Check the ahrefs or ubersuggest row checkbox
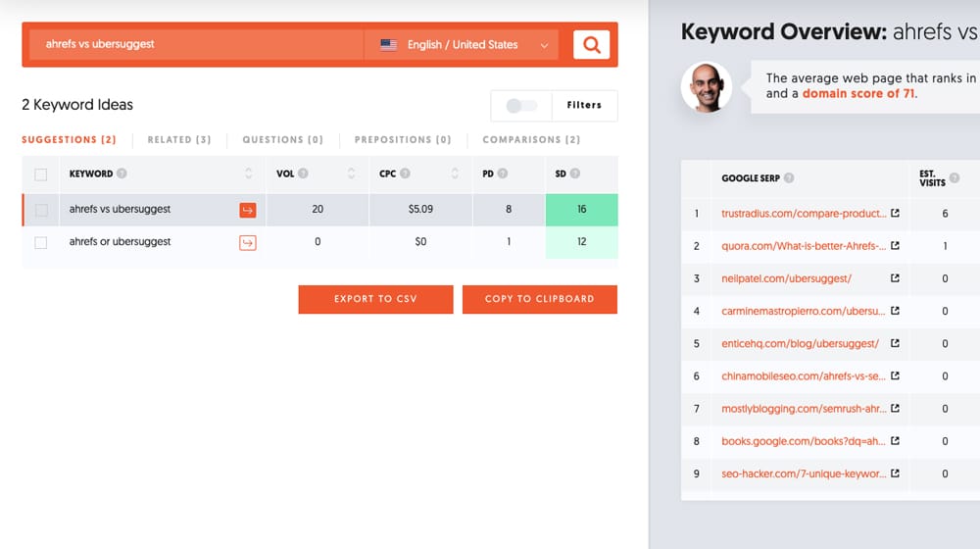The image size is (980, 549). pos(40,242)
